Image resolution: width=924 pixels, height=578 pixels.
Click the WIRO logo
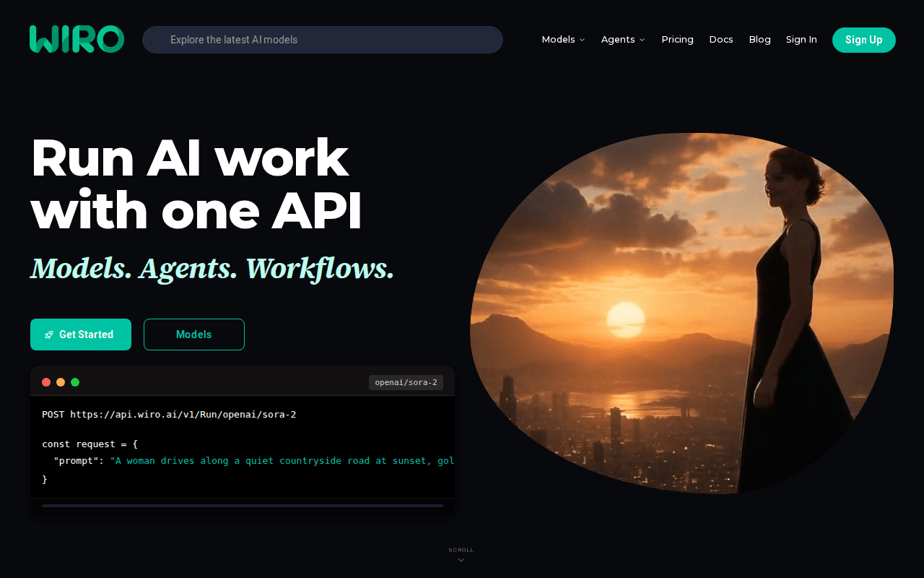click(x=77, y=39)
